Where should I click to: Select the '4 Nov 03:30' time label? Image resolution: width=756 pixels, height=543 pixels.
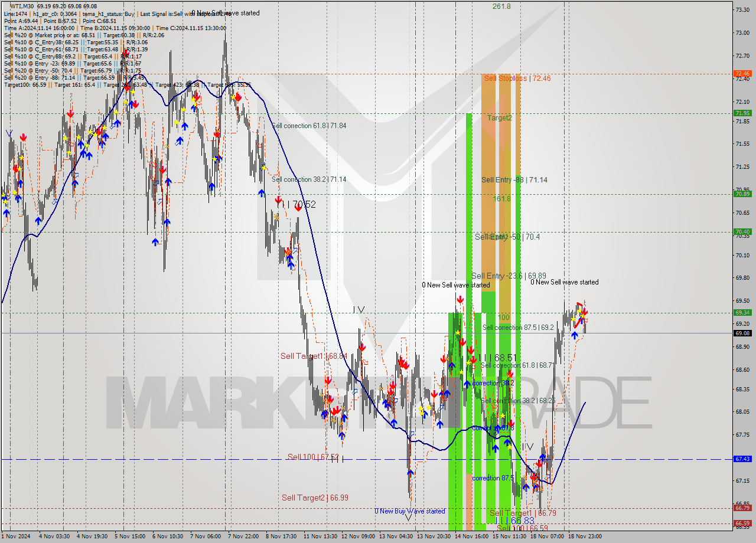(54, 537)
